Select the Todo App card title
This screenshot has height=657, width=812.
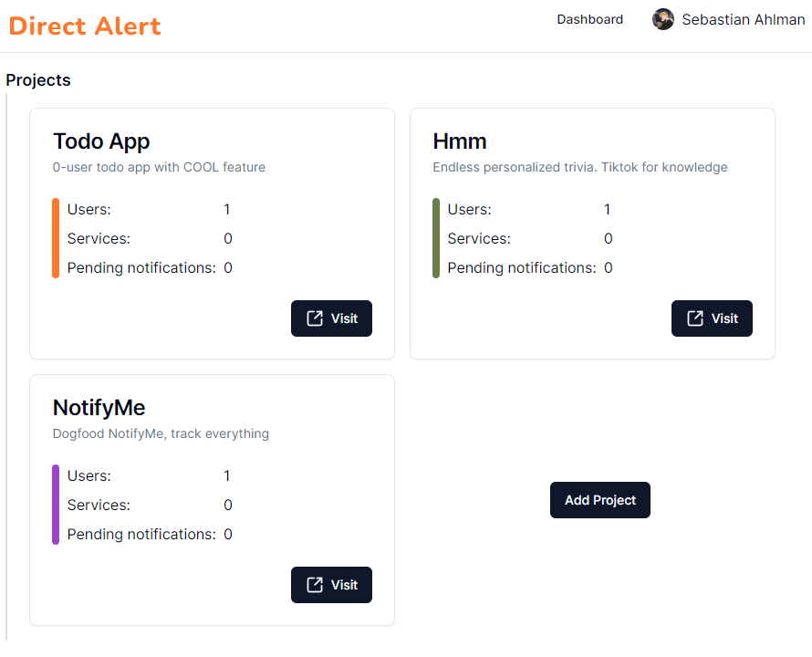tap(101, 141)
